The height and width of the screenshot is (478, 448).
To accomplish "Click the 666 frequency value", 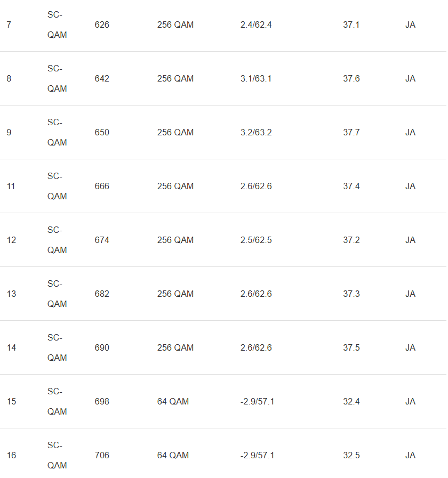I will tap(102, 187).
